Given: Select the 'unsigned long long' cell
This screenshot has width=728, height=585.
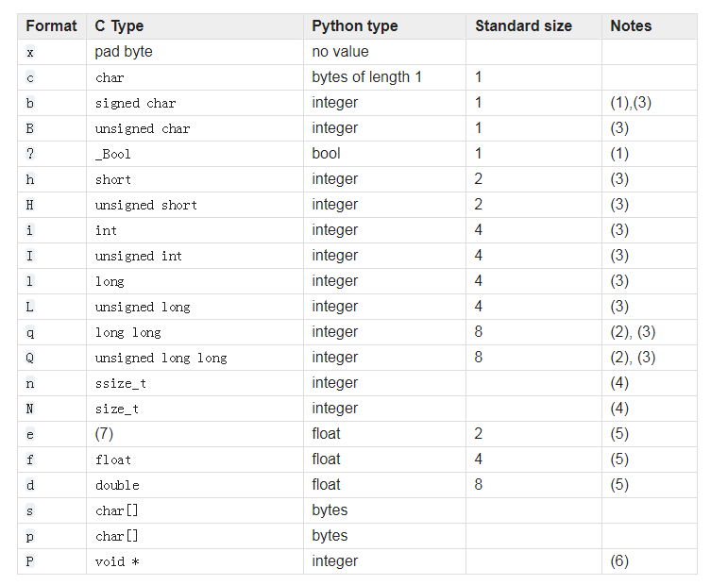Looking at the screenshot, I should point(161,358).
